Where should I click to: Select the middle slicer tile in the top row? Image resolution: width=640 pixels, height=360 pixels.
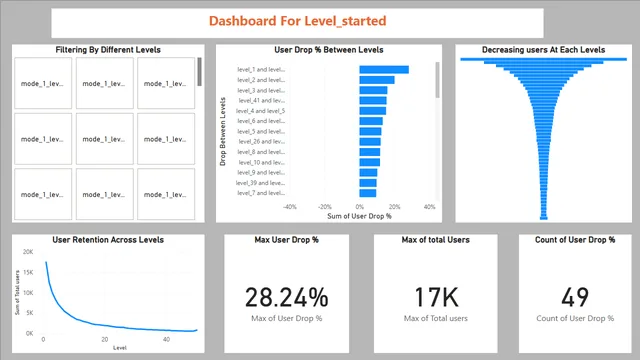[104, 83]
